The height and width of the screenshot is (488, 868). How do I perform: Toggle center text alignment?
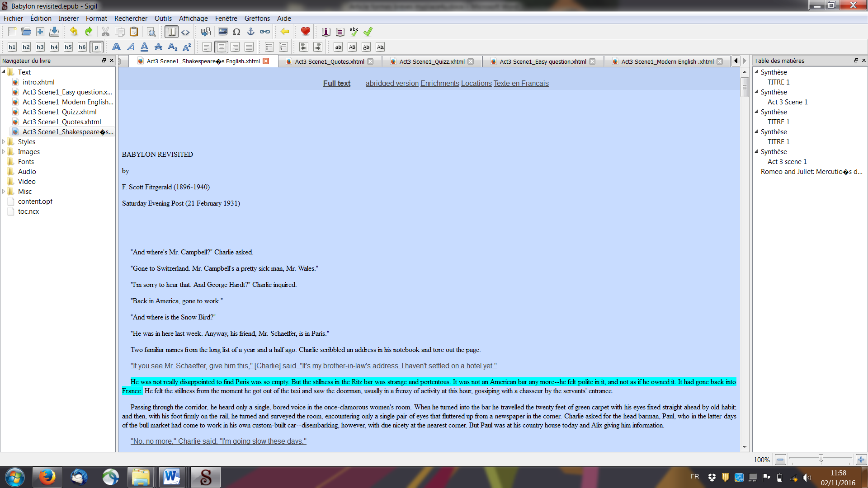221,47
